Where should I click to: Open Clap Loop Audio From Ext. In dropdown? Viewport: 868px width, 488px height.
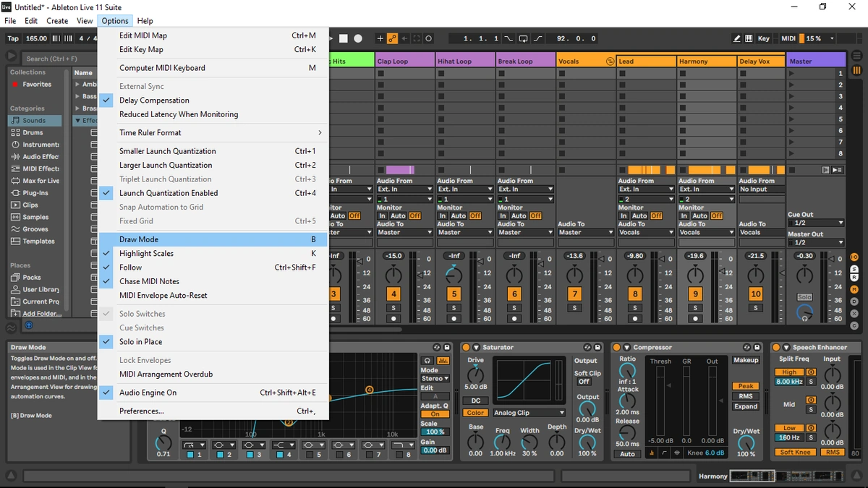[x=404, y=189]
